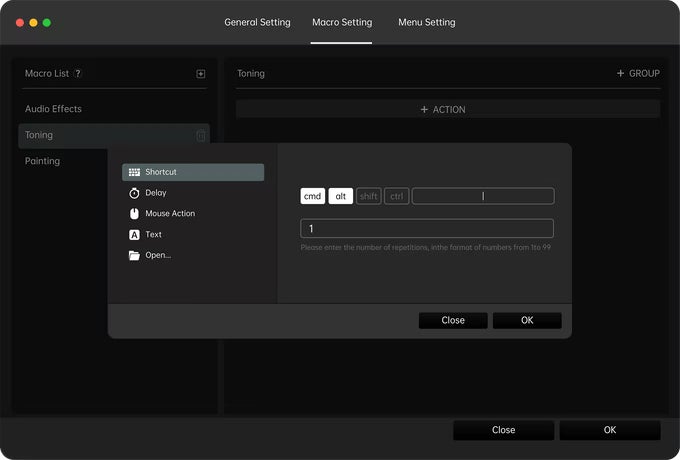680x460 pixels.
Task: Click the Text letter icon
Action: [x=134, y=235]
